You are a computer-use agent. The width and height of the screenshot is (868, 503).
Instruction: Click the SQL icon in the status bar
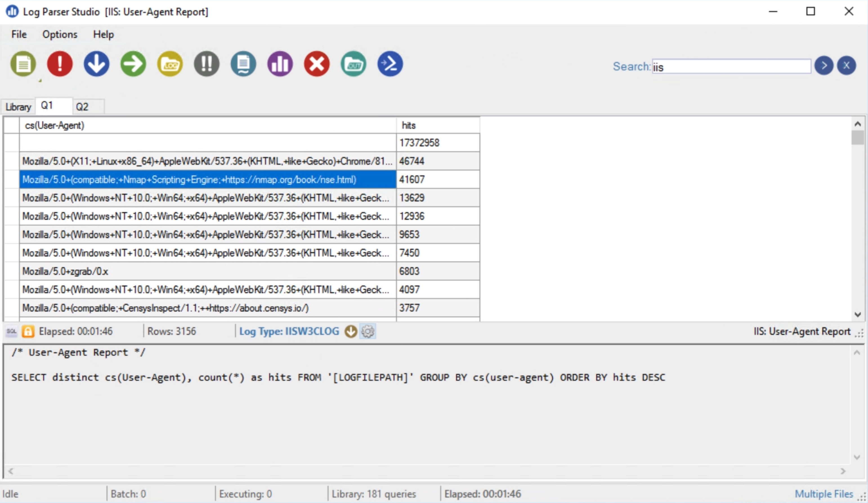click(11, 331)
